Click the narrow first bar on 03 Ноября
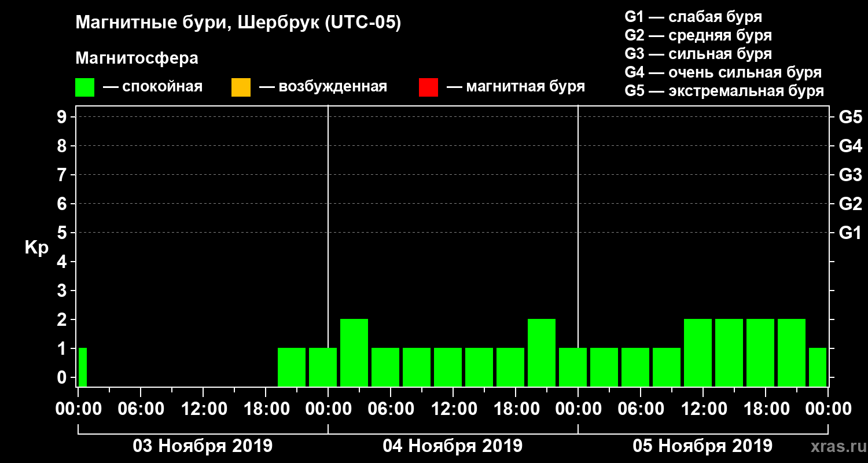Image resolution: width=868 pixels, height=463 pixels. point(82,367)
